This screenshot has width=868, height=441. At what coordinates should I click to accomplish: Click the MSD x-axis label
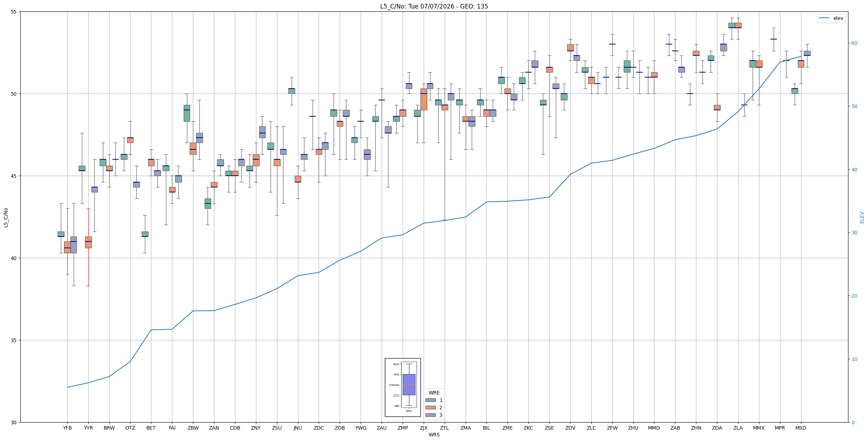pos(801,428)
